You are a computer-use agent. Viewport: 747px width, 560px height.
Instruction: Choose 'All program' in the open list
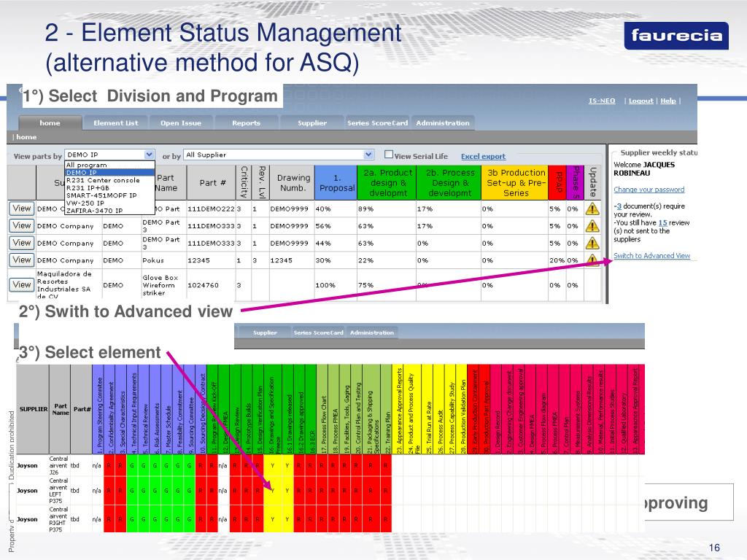pyautogui.click(x=109, y=165)
